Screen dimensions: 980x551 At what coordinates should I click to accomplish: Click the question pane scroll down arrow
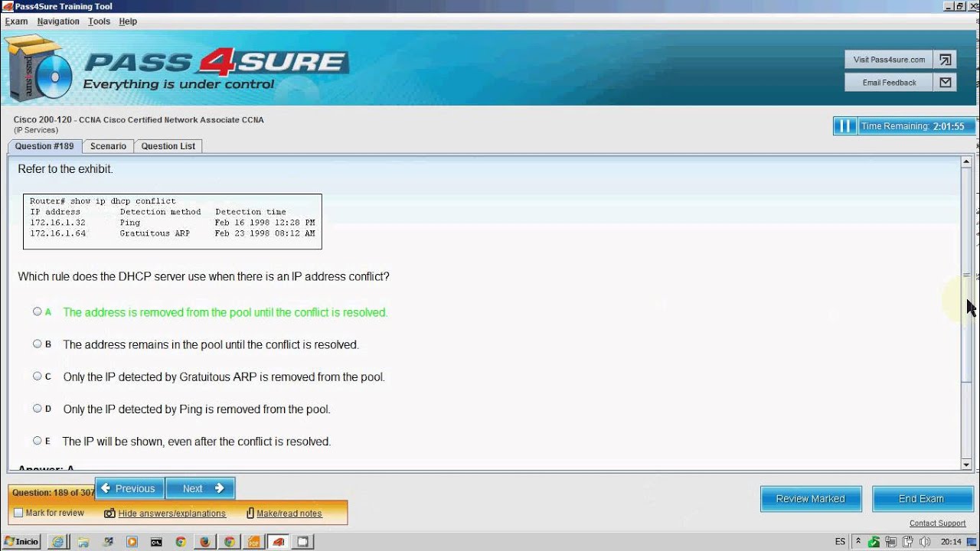(966, 465)
